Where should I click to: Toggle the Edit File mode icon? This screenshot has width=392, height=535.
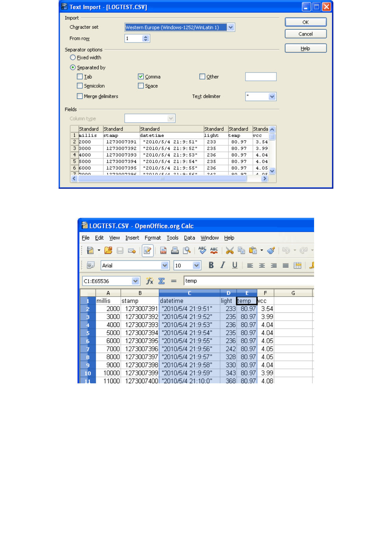click(148, 251)
